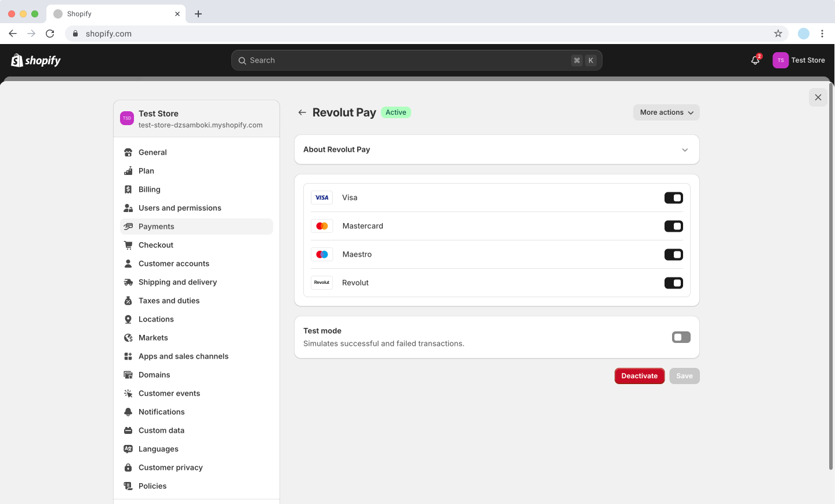835x504 pixels.
Task: Click the Customer accounts person icon
Action: click(x=128, y=264)
